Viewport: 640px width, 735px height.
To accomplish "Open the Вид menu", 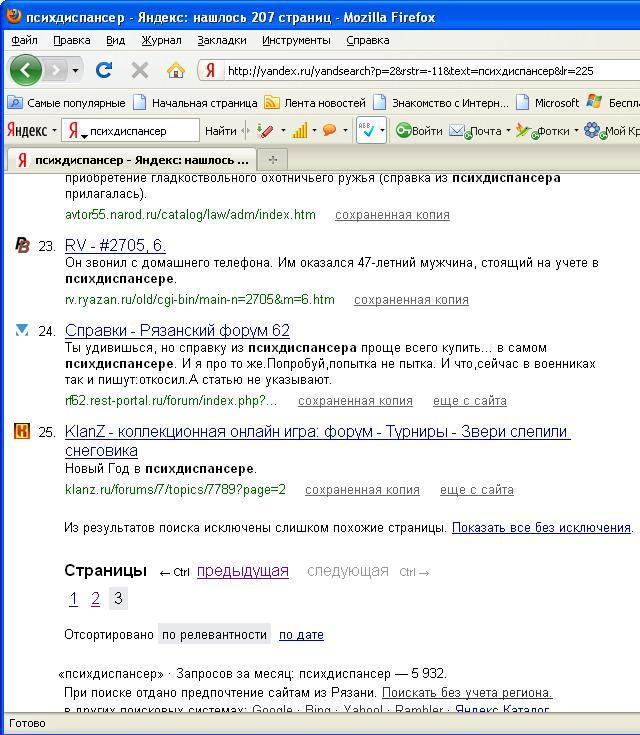I will [115, 40].
